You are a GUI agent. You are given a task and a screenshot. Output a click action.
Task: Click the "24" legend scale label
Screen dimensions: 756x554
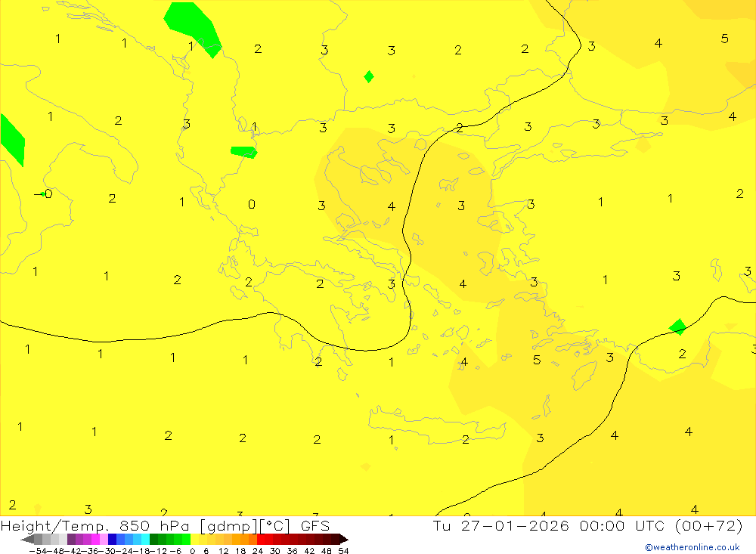click(258, 551)
